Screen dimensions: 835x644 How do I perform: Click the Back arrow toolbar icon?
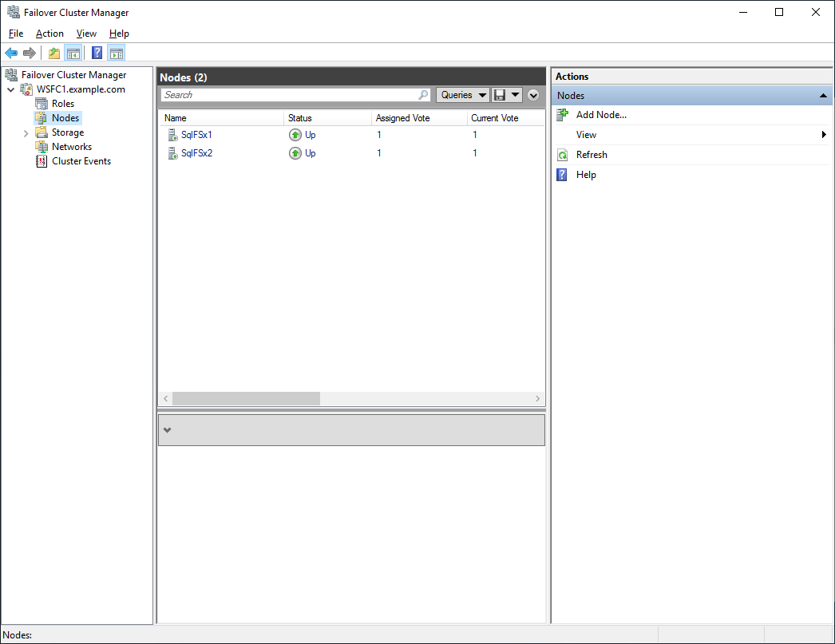coord(11,53)
